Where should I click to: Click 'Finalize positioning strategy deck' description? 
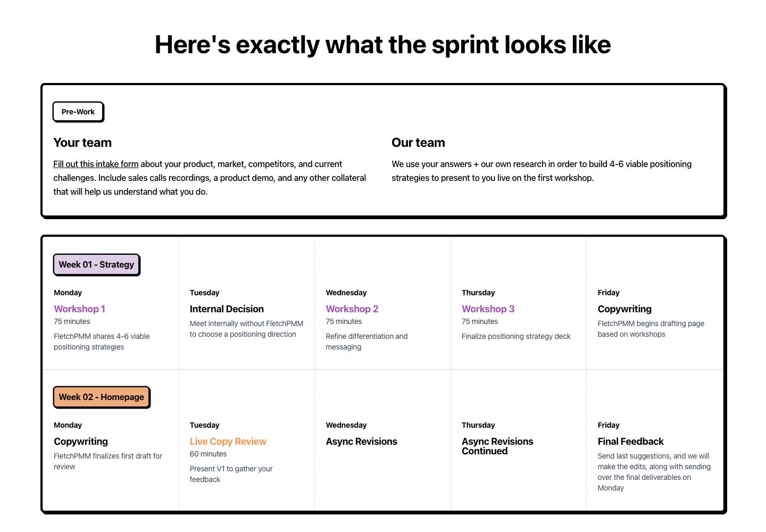click(x=516, y=336)
